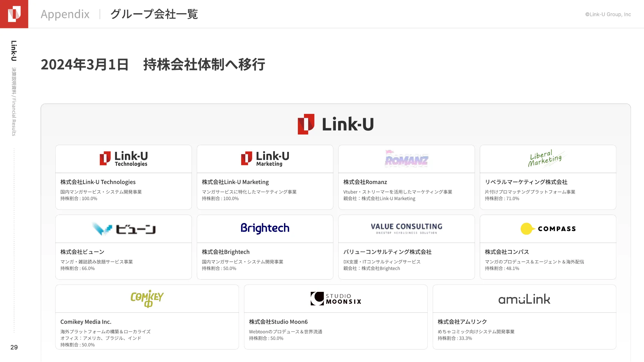Click the yellow COMPASS logo
This screenshot has height=362, width=644.
click(x=548, y=229)
